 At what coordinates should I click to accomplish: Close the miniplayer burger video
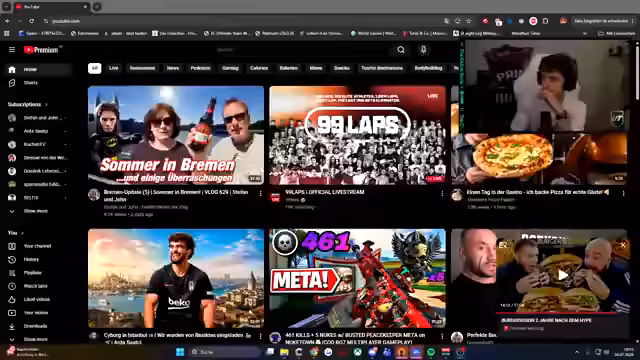tap(623, 245)
